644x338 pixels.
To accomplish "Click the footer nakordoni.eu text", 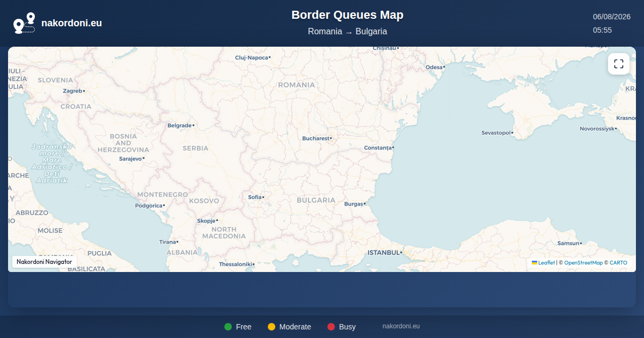I will click(401, 326).
